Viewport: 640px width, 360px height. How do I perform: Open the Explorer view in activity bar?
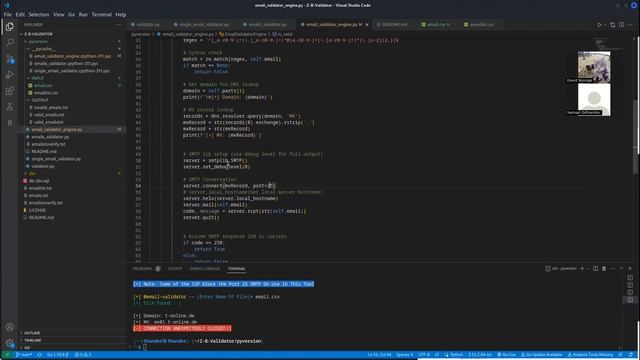(10, 27)
